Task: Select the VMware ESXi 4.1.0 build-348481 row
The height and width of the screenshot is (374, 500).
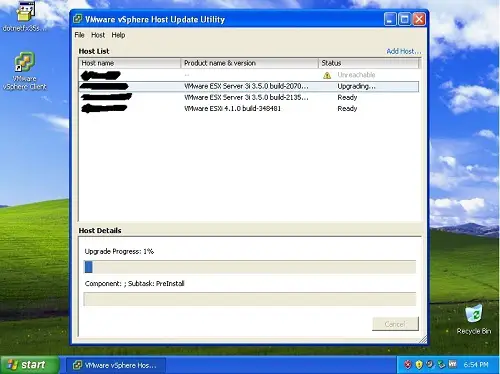Action: pyautogui.click(x=249, y=108)
